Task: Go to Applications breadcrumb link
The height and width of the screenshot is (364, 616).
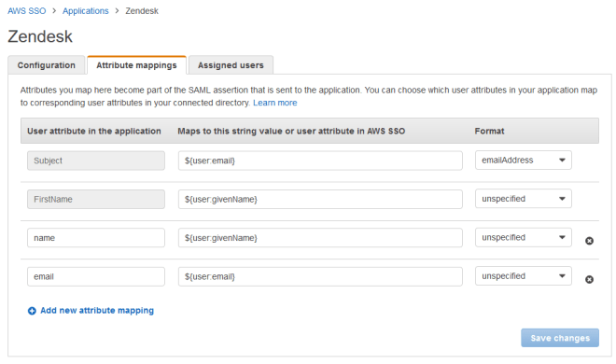Action: tap(85, 11)
